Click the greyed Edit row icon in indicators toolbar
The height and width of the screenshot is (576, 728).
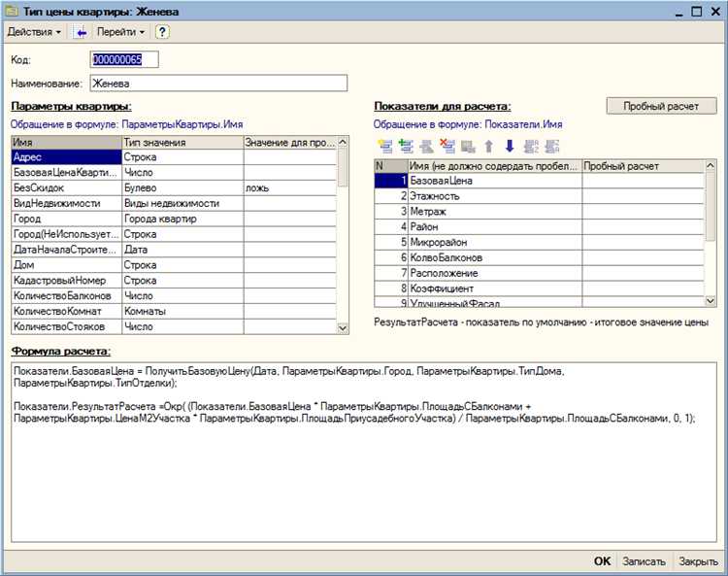click(426, 147)
